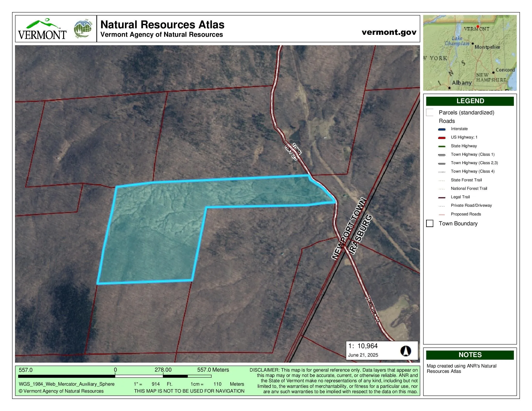
Task: Click the Town Boundary legend box
Action: (430, 224)
